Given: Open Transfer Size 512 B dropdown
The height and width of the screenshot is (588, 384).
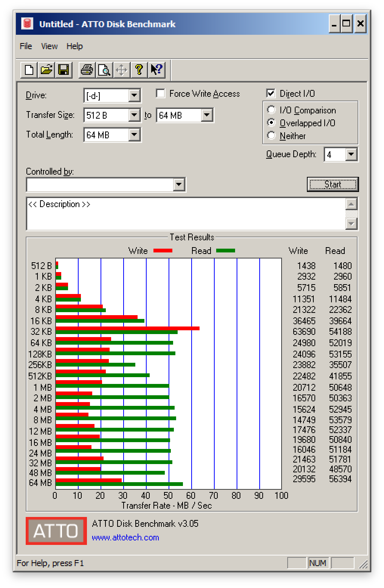Looking at the screenshot, I should (134, 115).
